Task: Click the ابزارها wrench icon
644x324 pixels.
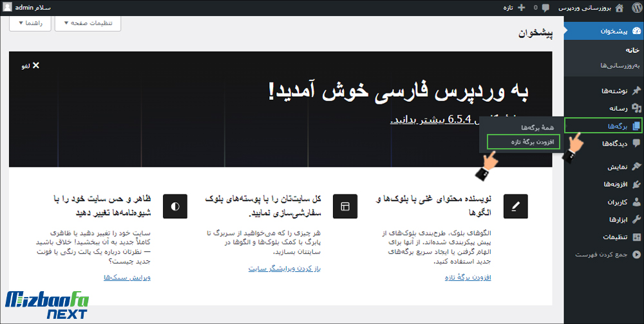Action: 636,219
